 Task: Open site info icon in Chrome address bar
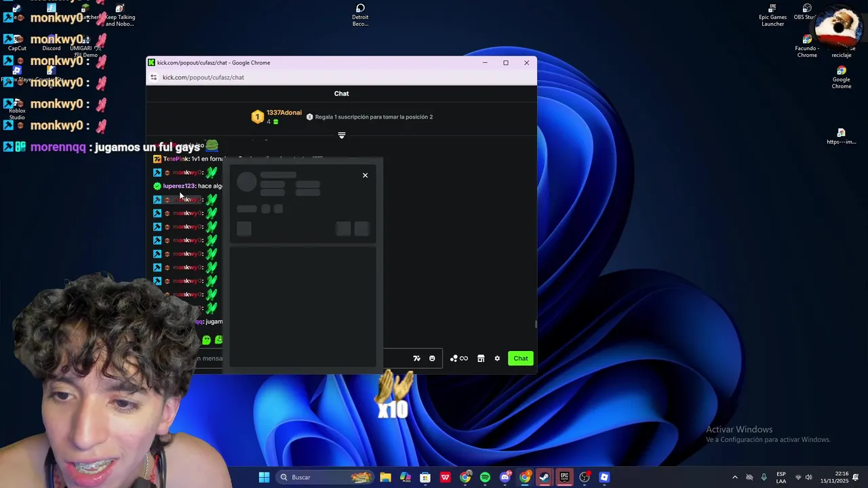[154, 77]
